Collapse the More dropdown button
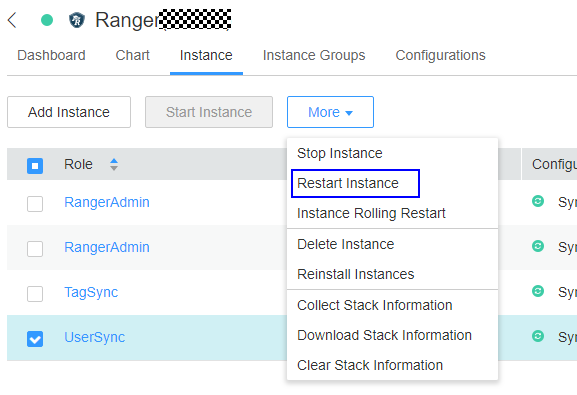The height and width of the screenshot is (395, 577). click(x=330, y=112)
